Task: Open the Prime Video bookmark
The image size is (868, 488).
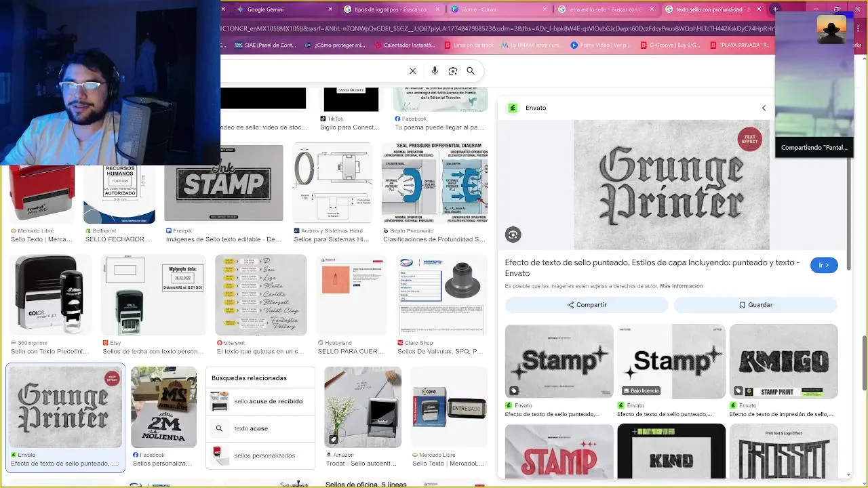Action: [x=601, y=45]
